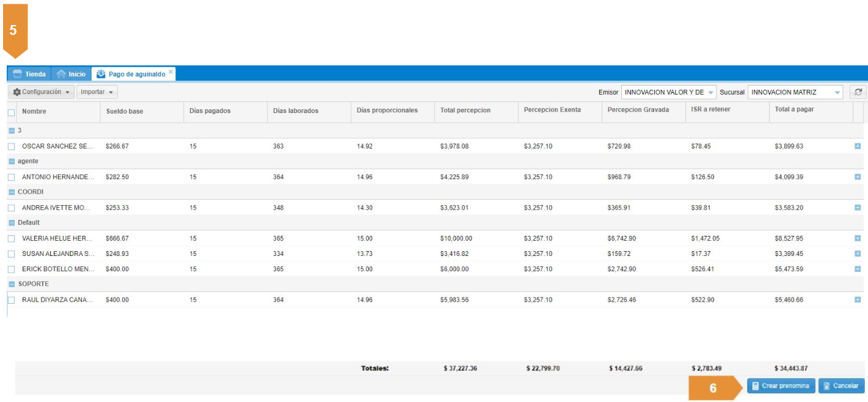This screenshot has width=868, height=402.
Task: Collapse the Default group
Action: click(x=12, y=223)
